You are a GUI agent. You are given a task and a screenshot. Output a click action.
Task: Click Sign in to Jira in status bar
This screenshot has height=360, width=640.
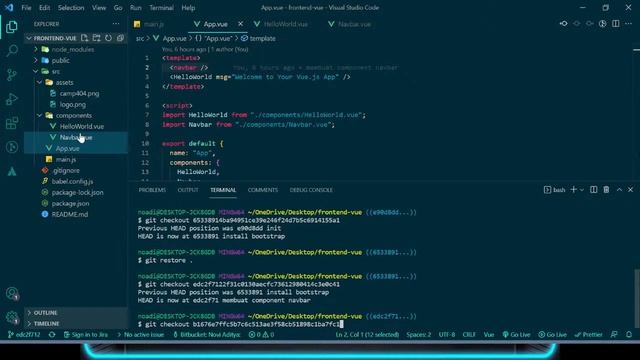pyautogui.click(x=86, y=335)
